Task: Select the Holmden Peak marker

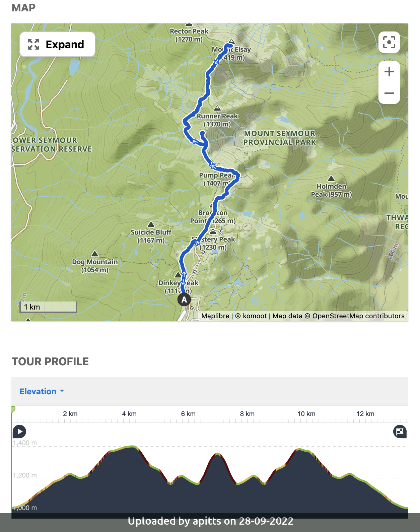Action: [331, 178]
